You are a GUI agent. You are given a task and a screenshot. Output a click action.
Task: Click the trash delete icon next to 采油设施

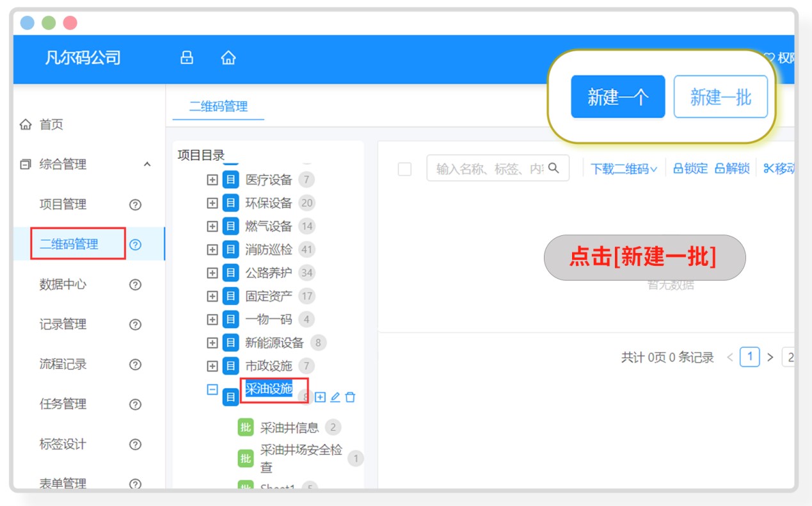pyautogui.click(x=350, y=397)
